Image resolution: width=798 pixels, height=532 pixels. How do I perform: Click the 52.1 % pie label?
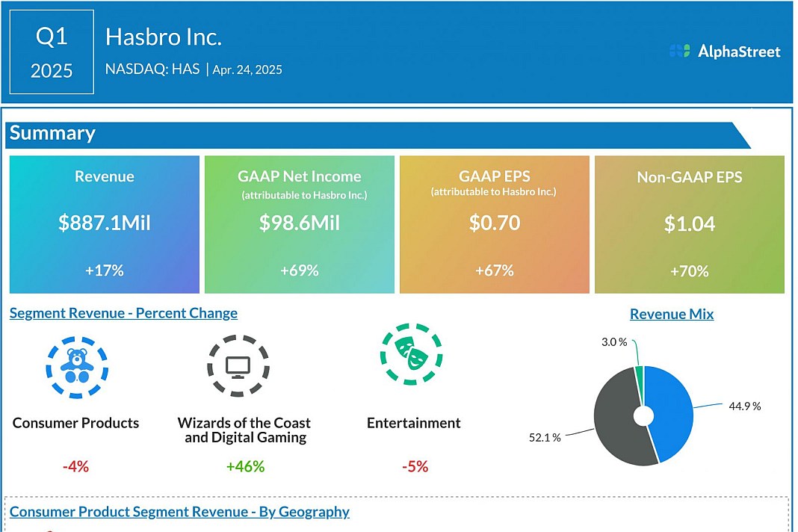point(545,438)
